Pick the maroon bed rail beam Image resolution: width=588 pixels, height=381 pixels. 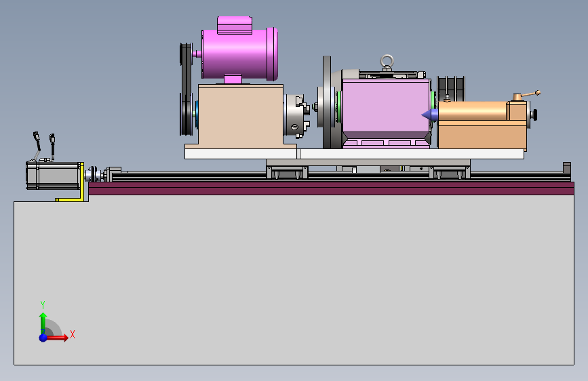coord(332,188)
